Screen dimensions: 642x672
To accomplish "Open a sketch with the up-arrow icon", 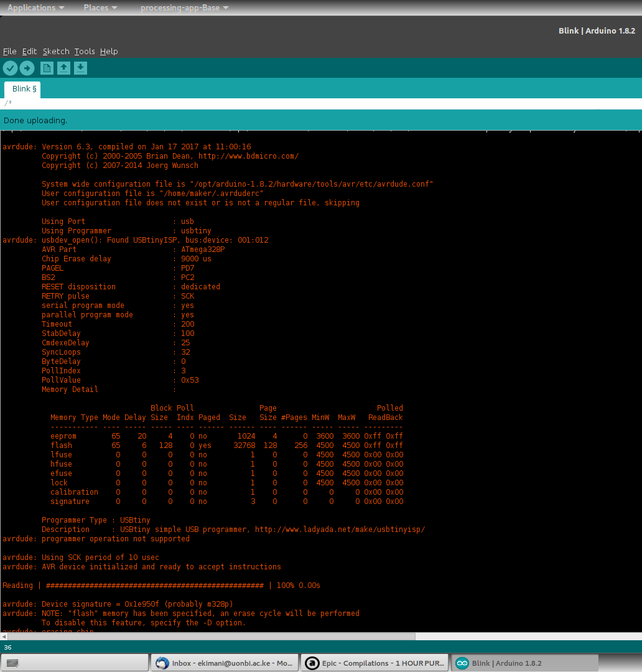I will click(64, 68).
